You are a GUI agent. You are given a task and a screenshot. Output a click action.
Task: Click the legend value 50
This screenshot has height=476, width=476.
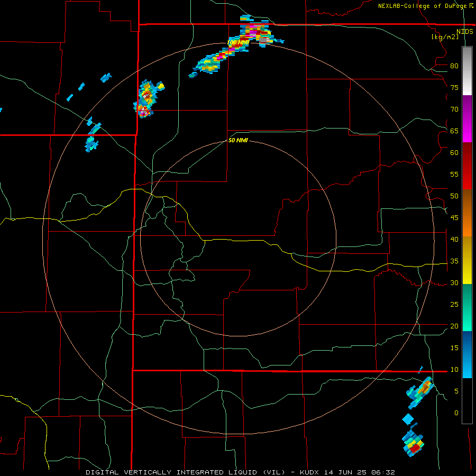pyautogui.click(x=454, y=196)
